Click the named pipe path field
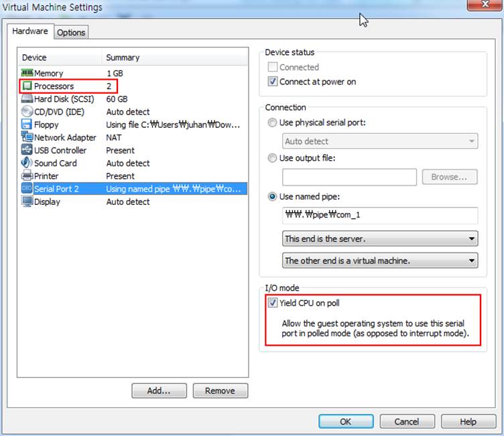Screen dimensions: 504x436 click(380, 215)
